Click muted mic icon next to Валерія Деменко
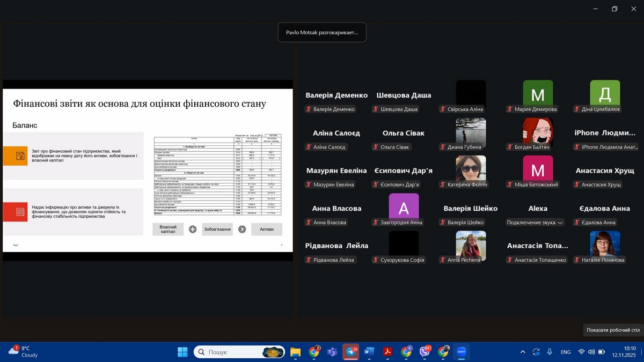Viewport: 644px width, 362px height. [x=309, y=109]
